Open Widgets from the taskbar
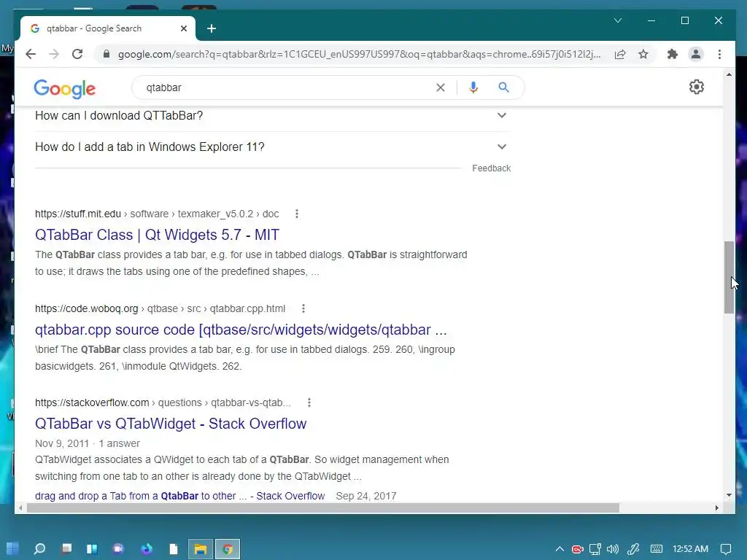Image resolution: width=747 pixels, height=560 pixels. 92,549
